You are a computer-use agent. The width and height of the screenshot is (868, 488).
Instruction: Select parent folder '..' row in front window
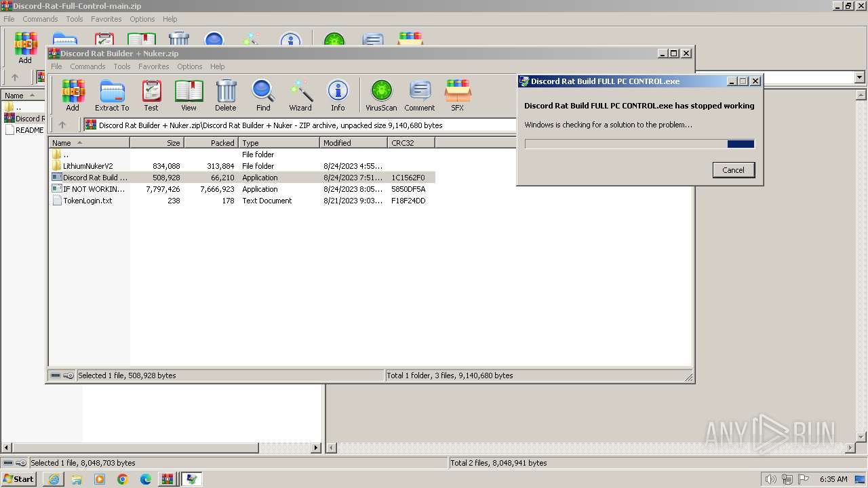point(241,155)
